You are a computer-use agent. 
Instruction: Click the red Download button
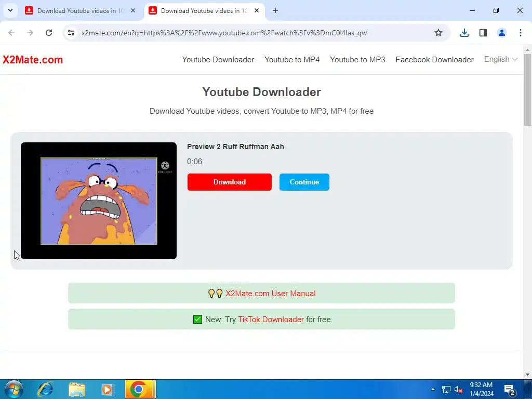pyautogui.click(x=229, y=182)
